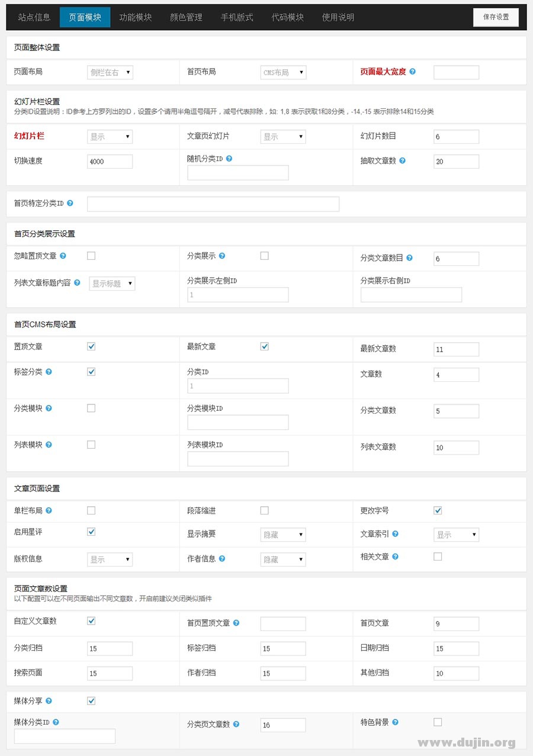This screenshot has width=533, height=756.
Task: Go to the 颜色管理 tab
Action: click(186, 17)
